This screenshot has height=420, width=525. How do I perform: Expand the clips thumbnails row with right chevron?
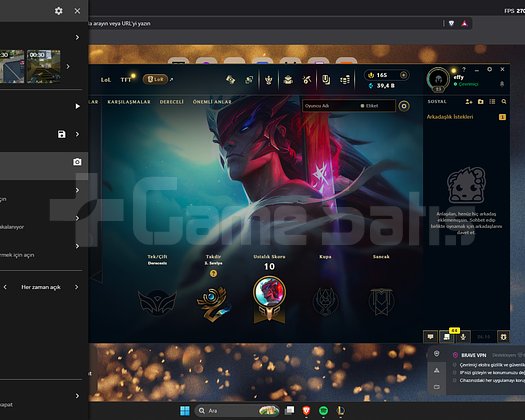tap(68, 66)
